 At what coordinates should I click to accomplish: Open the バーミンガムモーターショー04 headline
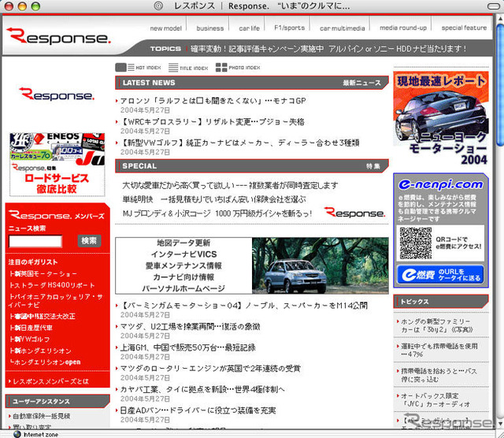(244, 306)
